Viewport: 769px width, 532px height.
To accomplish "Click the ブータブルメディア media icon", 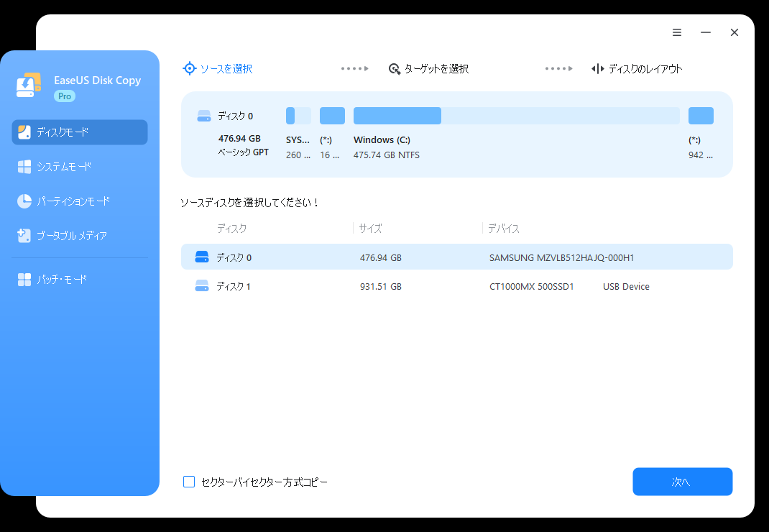I will 24,236.
